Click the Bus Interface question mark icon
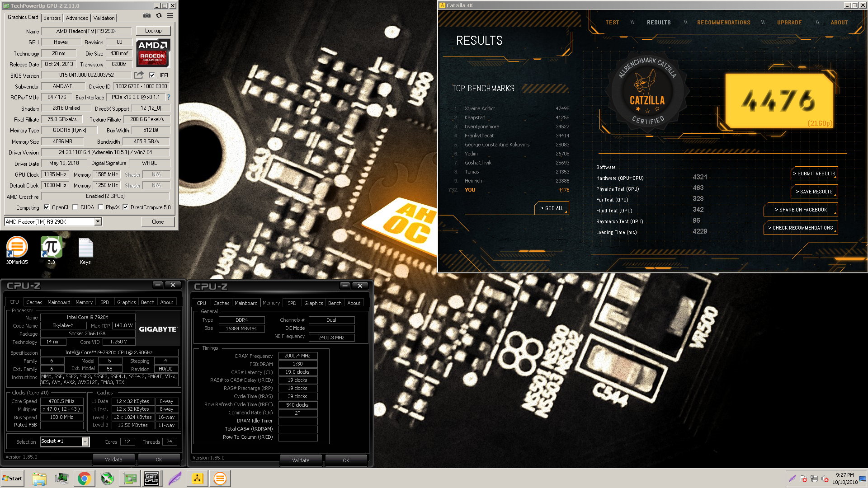Screen dimensions: 868x488 tap(169, 97)
